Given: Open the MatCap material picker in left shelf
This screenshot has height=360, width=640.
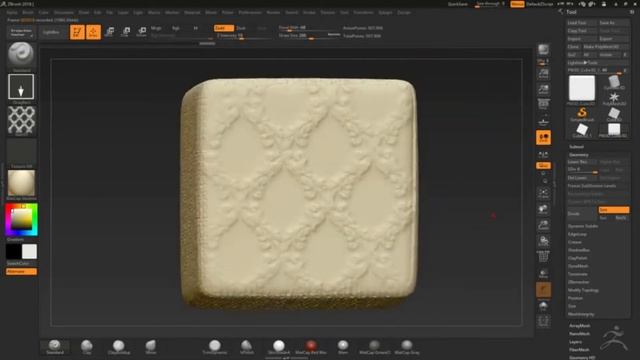Looking at the screenshot, I should coord(21,183).
